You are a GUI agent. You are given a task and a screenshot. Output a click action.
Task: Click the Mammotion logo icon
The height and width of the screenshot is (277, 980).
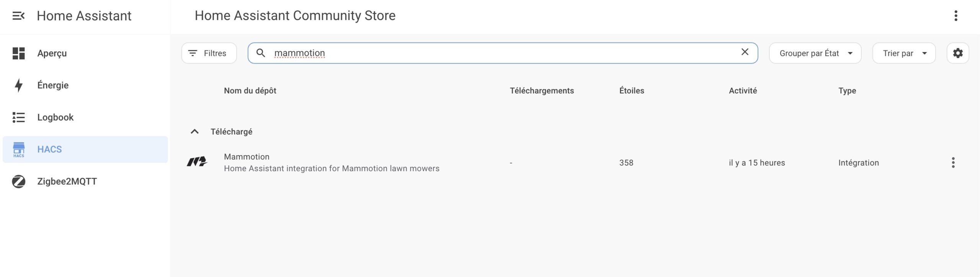click(197, 162)
